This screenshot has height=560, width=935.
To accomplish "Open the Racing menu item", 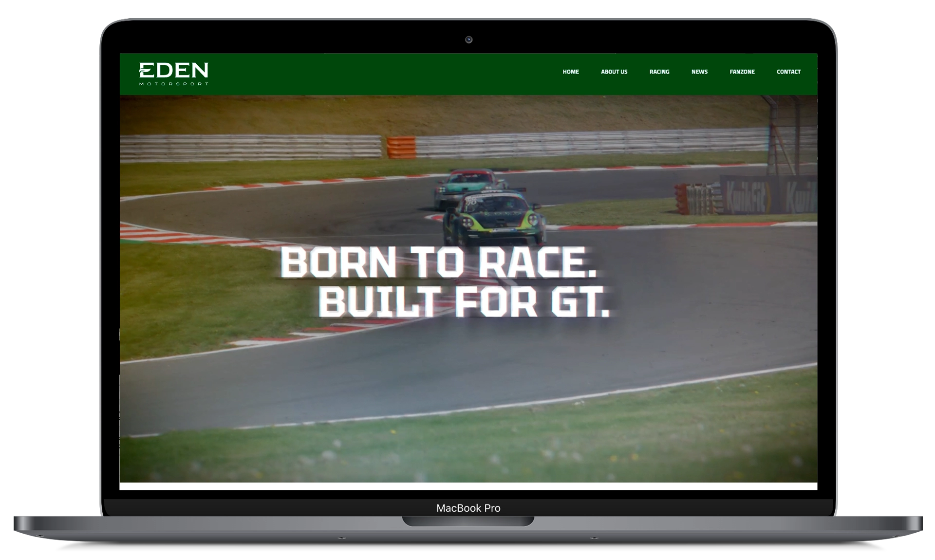I will tap(659, 72).
